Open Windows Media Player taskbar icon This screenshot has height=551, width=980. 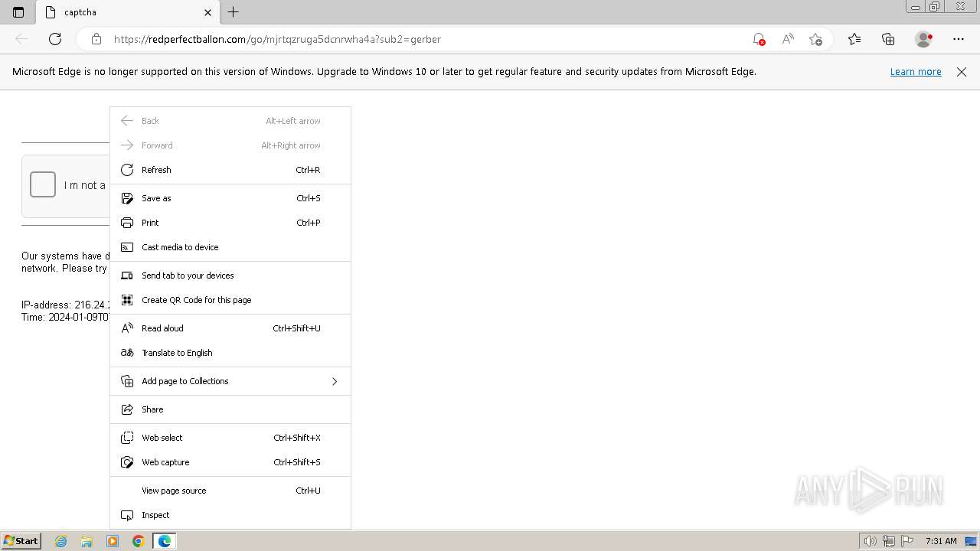click(x=113, y=541)
